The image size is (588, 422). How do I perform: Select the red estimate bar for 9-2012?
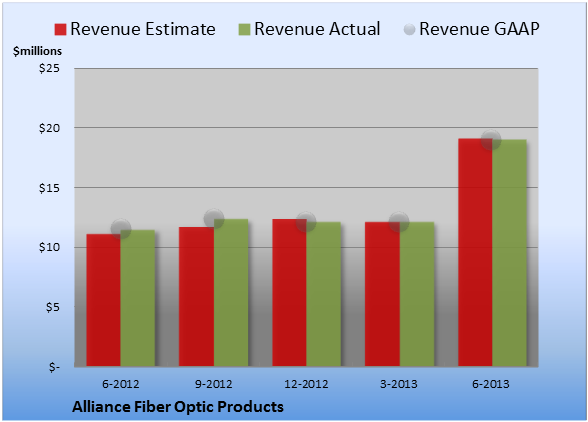[x=196, y=297]
